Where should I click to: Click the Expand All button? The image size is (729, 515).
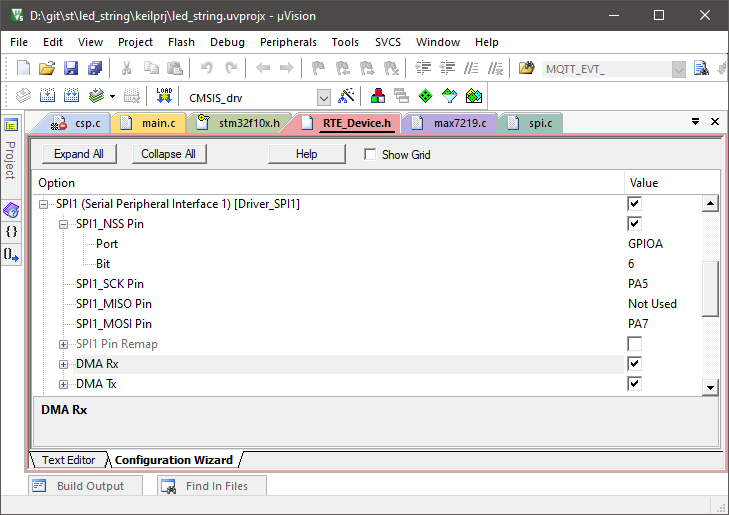[79, 154]
